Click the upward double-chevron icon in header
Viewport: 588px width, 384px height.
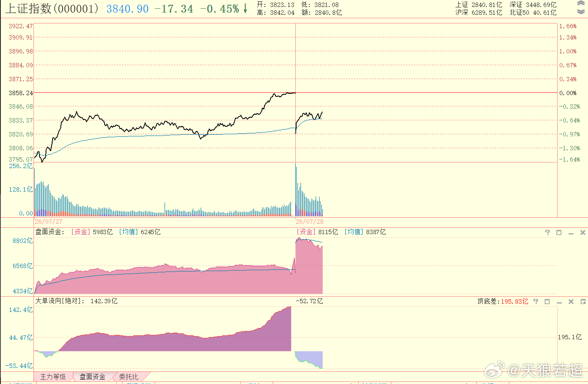[x=581, y=3]
